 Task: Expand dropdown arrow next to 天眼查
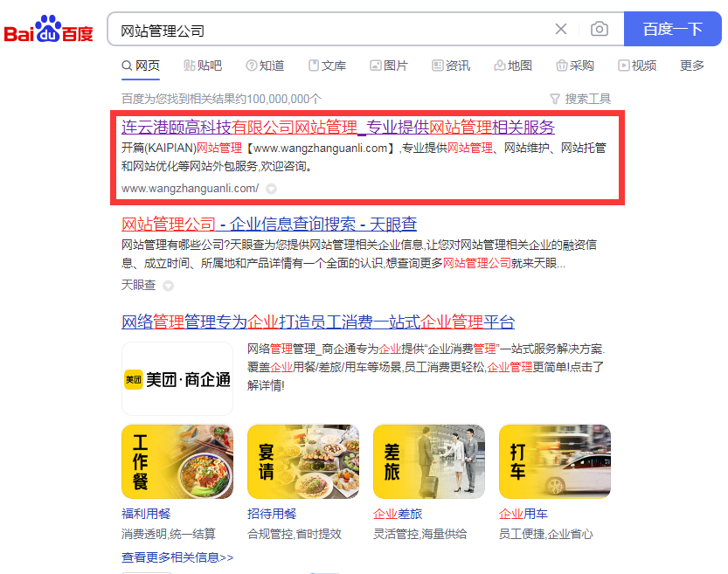coord(168,286)
